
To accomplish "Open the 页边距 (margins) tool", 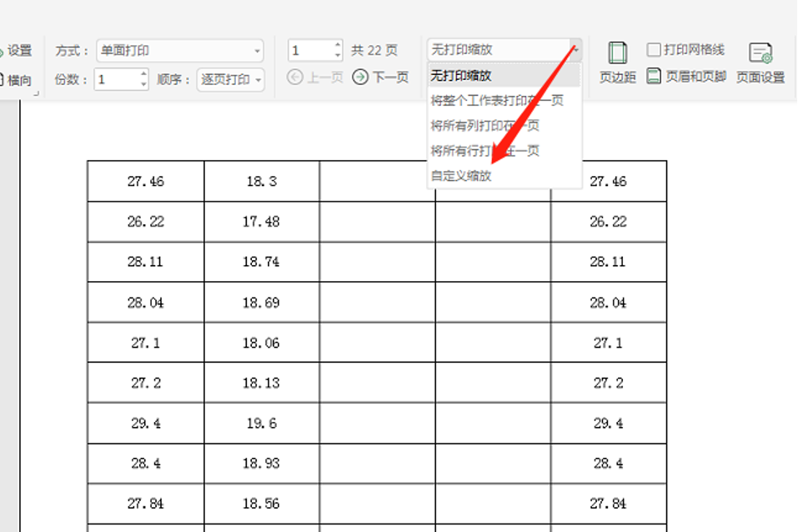I will pyautogui.click(x=616, y=60).
